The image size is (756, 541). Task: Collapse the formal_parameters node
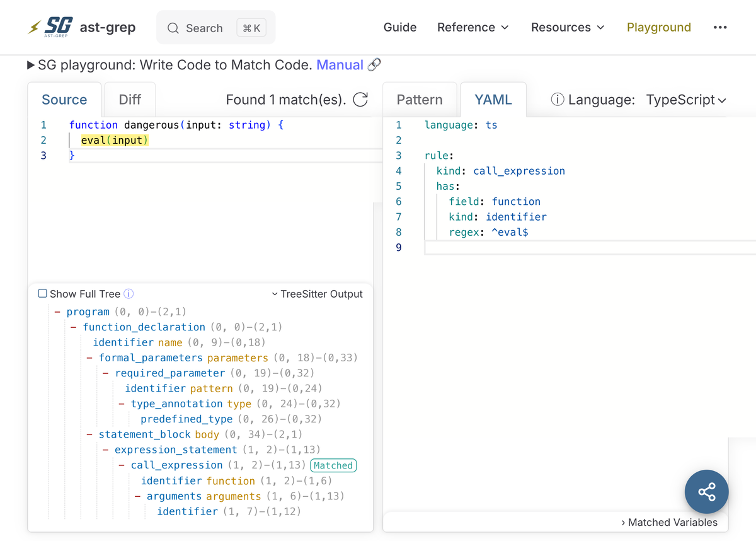point(89,358)
